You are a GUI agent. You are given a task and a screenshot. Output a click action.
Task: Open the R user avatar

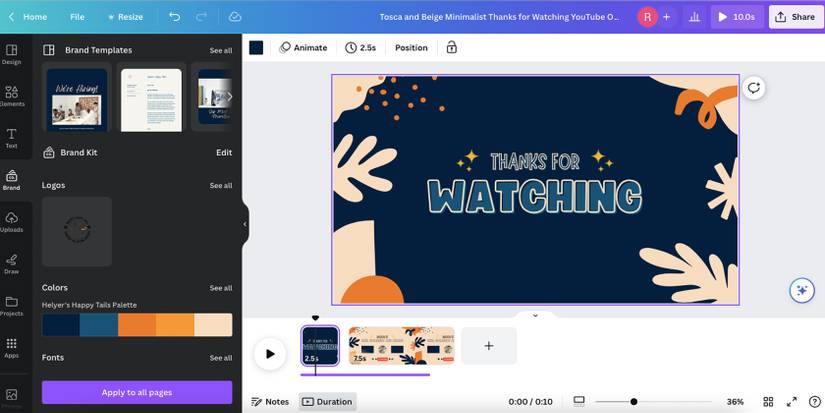tap(647, 17)
